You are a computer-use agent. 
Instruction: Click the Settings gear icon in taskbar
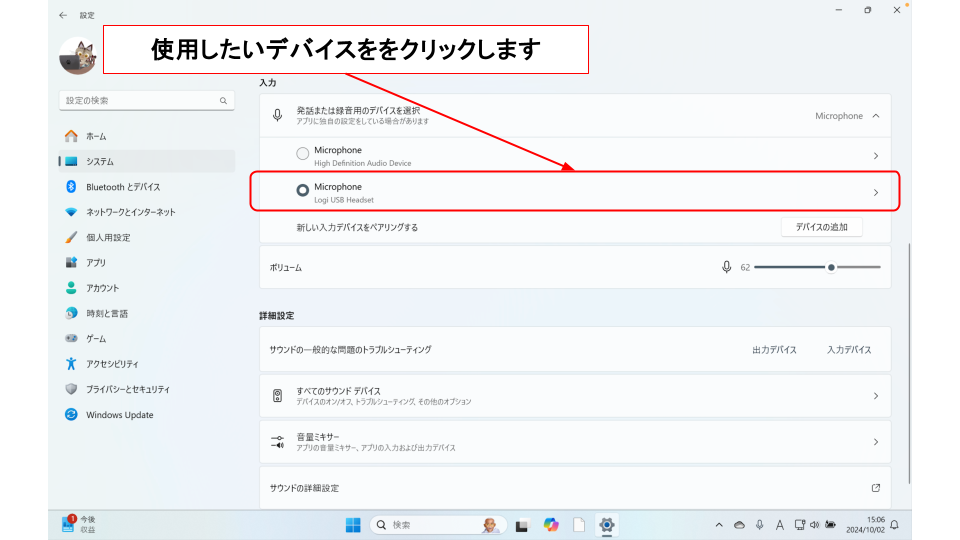[606, 525]
